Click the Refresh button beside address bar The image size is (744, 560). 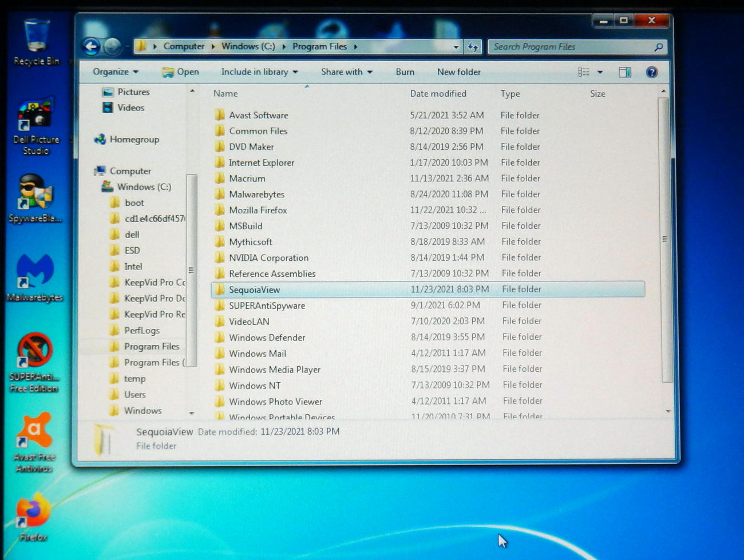click(473, 47)
